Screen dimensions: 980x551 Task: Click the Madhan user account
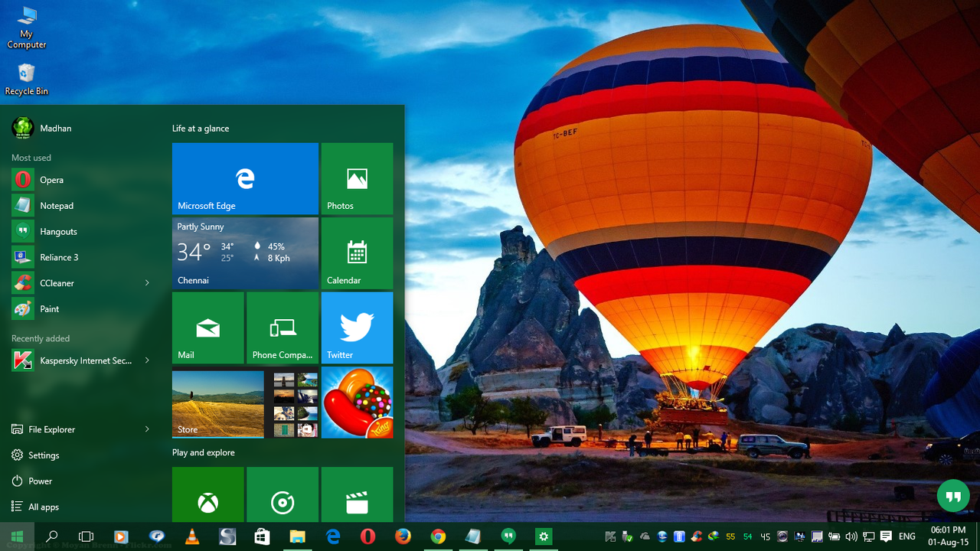click(x=42, y=128)
